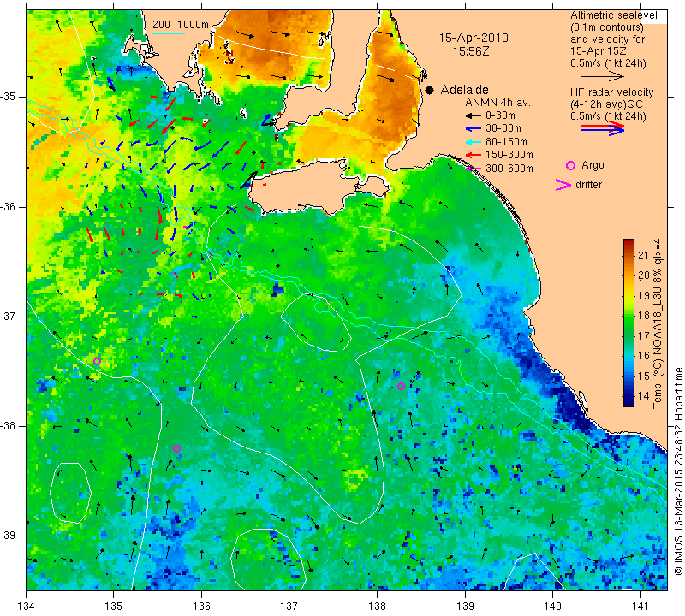The height and width of the screenshot is (616, 685).
Task: Click the 30-80m depth range label
Action: click(503, 129)
